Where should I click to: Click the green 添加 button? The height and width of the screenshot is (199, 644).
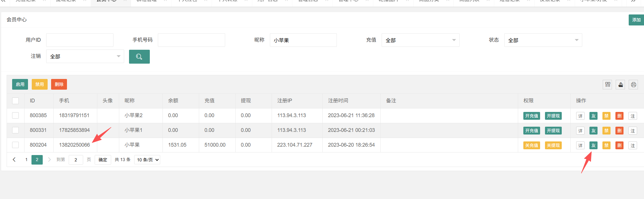(636, 20)
